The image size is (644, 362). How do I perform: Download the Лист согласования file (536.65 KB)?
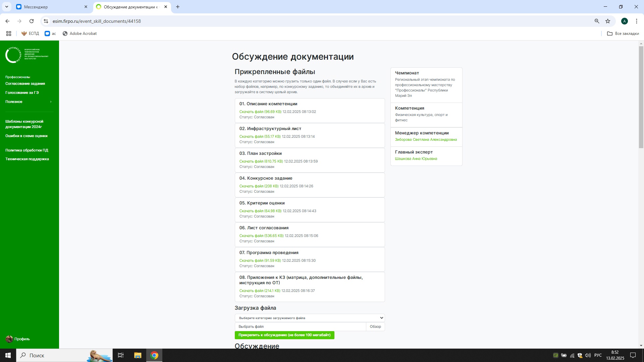coord(261,236)
